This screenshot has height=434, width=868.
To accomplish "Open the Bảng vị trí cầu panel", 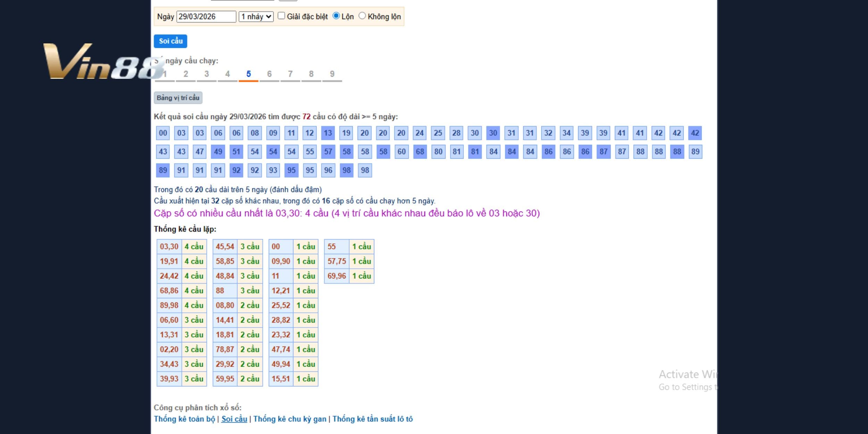I will [178, 98].
